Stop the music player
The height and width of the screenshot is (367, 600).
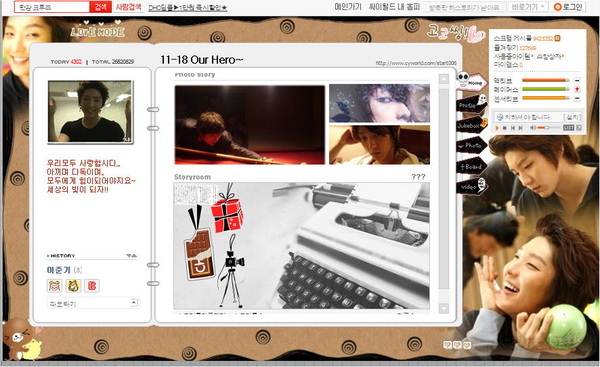pyautogui.click(x=504, y=128)
